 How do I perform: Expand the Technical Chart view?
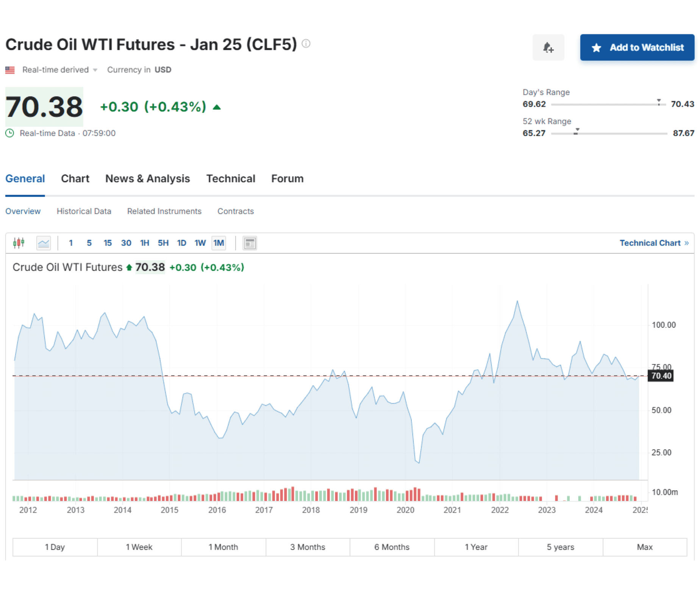(x=653, y=243)
